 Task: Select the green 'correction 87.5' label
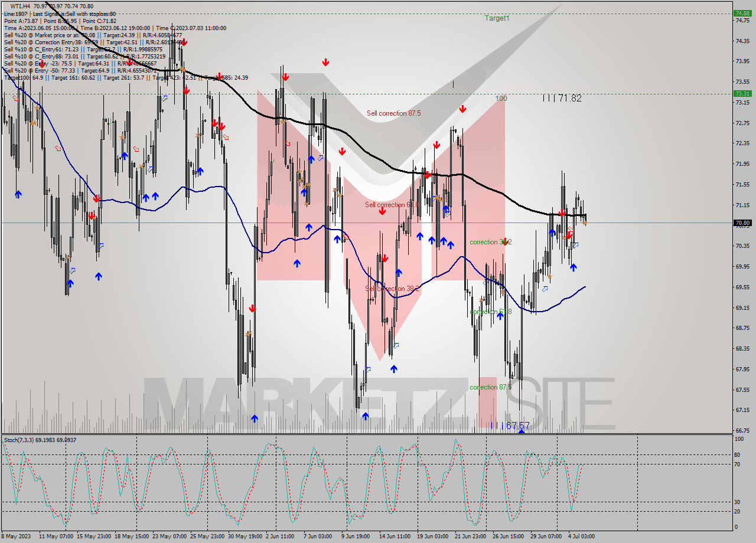pyautogui.click(x=490, y=387)
